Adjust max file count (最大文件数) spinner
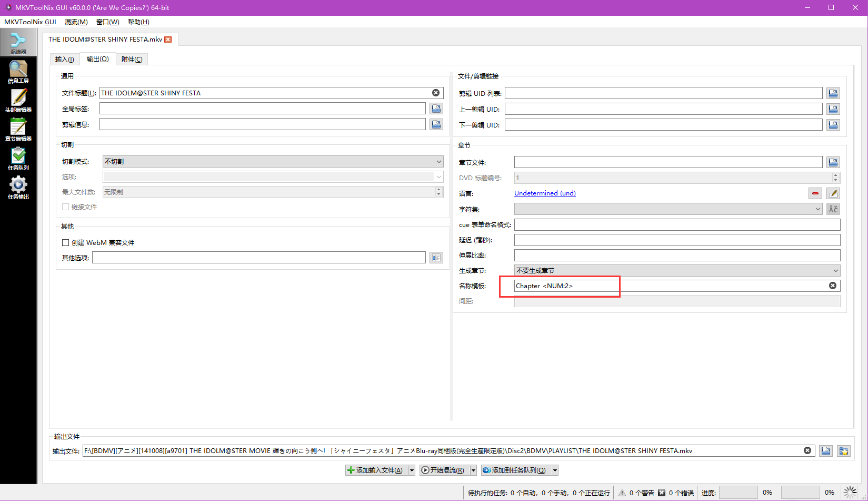The width and height of the screenshot is (868, 501). coord(439,192)
